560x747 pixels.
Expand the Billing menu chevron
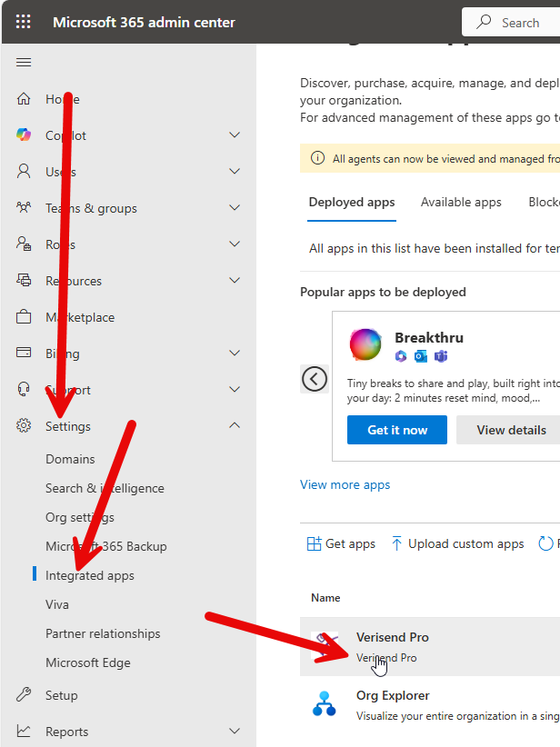coord(235,353)
